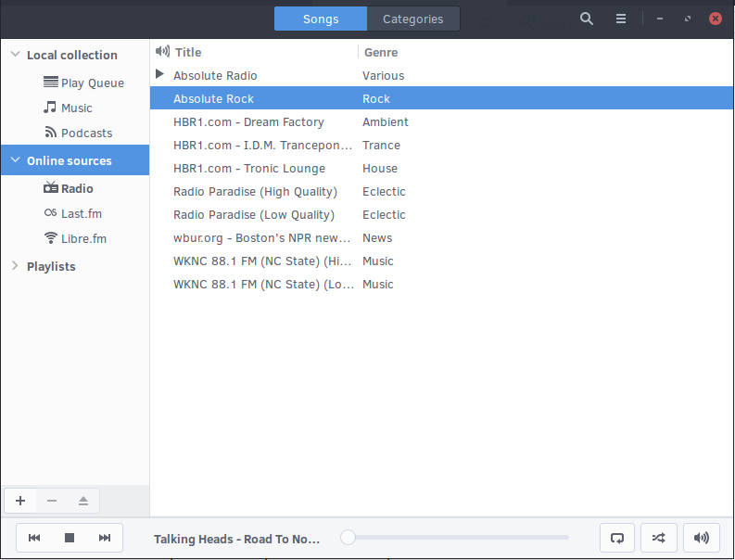Click the Trance genre cell
This screenshot has width=735, height=560.
click(381, 145)
